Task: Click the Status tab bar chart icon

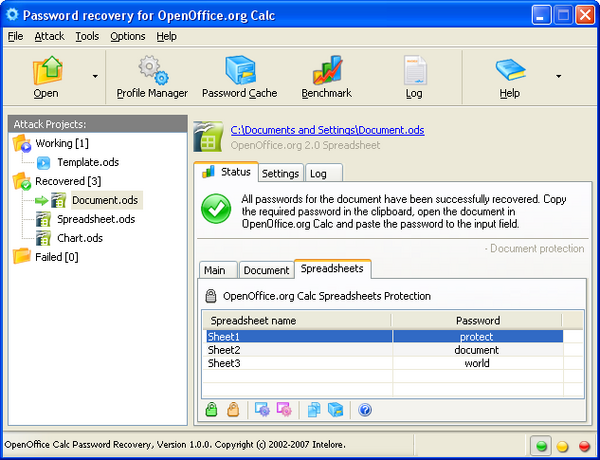Action: click(209, 172)
